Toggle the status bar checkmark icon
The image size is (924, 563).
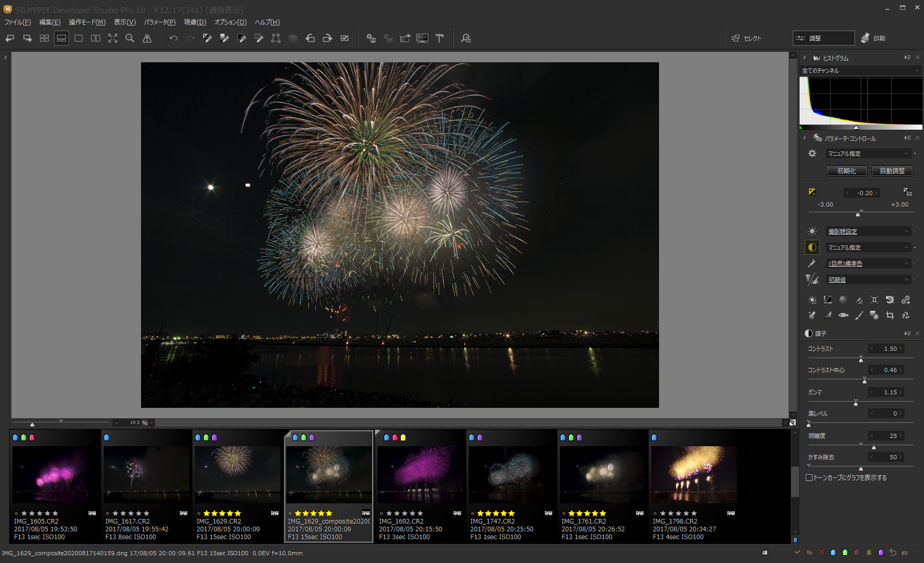797,553
